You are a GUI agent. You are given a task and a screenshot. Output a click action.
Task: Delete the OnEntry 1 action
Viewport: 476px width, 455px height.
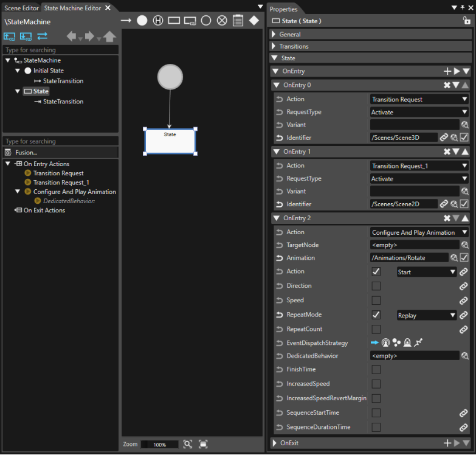447,151
